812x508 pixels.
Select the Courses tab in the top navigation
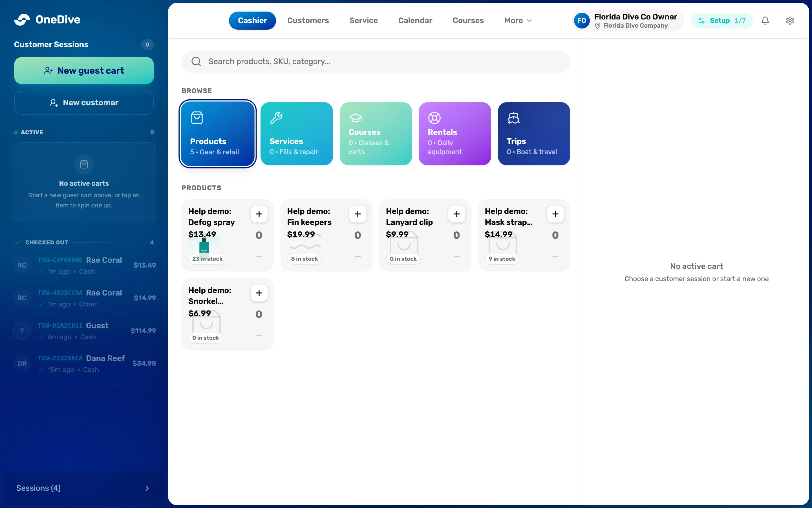[x=468, y=21]
